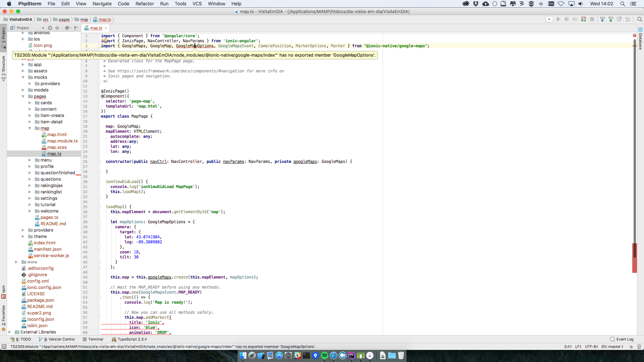Viewport: 644px width, 362px height.
Task: Open the run configuration dropdown
Action: click(549, 19)
